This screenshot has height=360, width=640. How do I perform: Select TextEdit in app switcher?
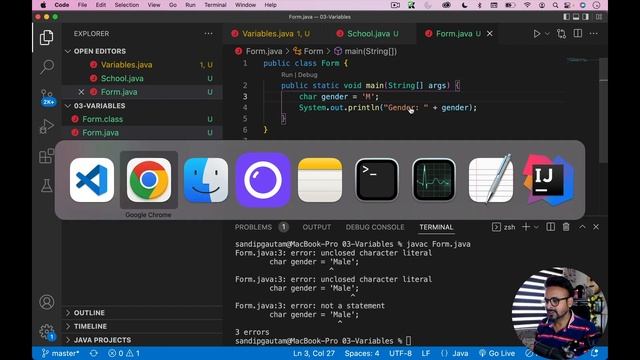(491, 180)
